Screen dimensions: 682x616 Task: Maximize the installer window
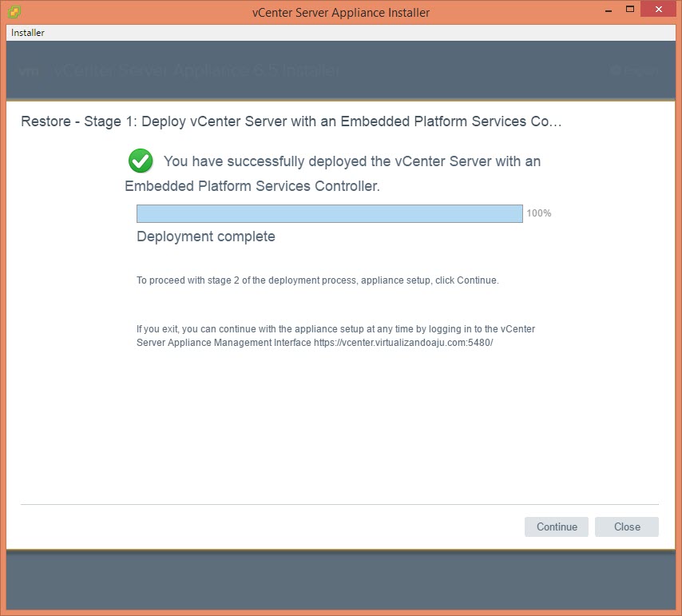pyautogui.click(x=629, y=10)
